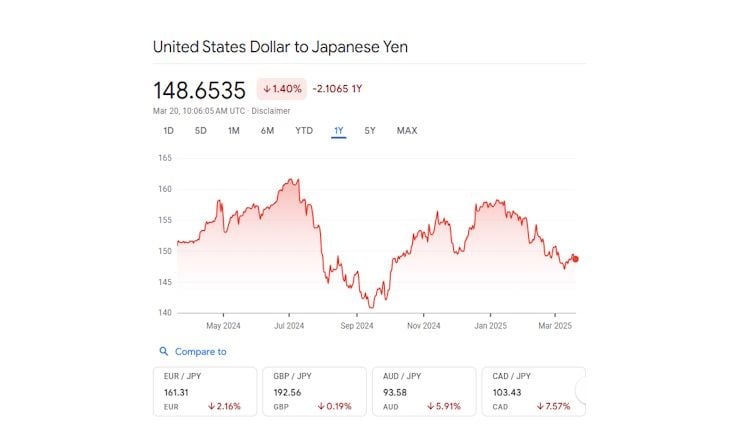Switch chart to the 1D range
This screenshot has height=443, width=750.
coord(169,131)
